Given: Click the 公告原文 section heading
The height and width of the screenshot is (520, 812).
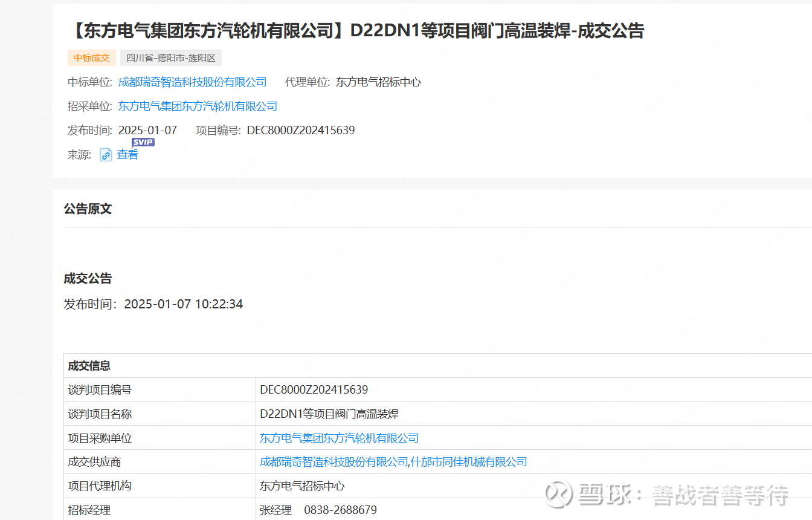Looking at the screenshot, I should pos(88,209).
